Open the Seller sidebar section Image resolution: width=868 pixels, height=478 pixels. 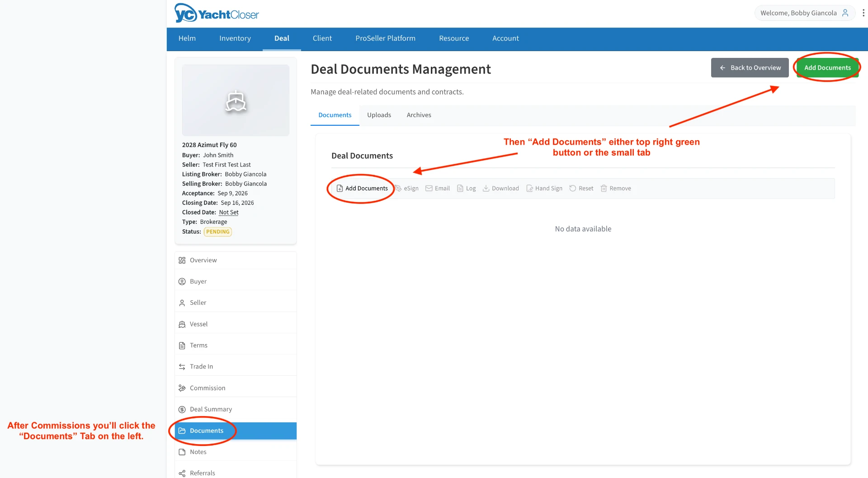pos(236,303)
